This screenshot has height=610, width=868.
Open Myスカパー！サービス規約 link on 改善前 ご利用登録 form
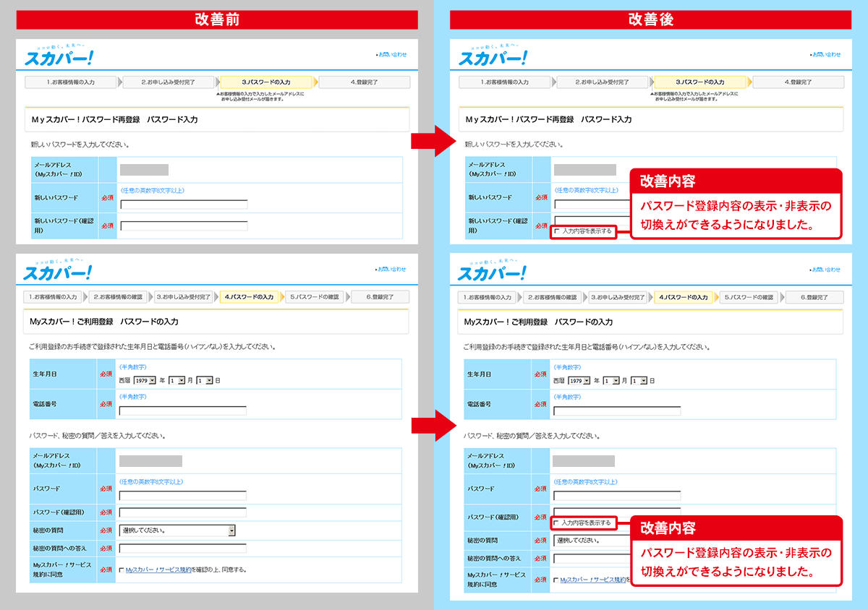(x=158, y=570)
